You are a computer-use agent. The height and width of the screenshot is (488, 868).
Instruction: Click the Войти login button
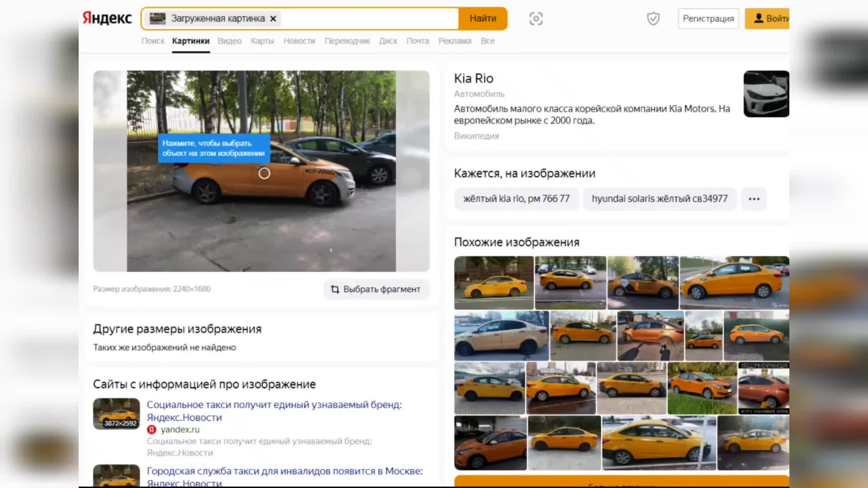point(767,19)
